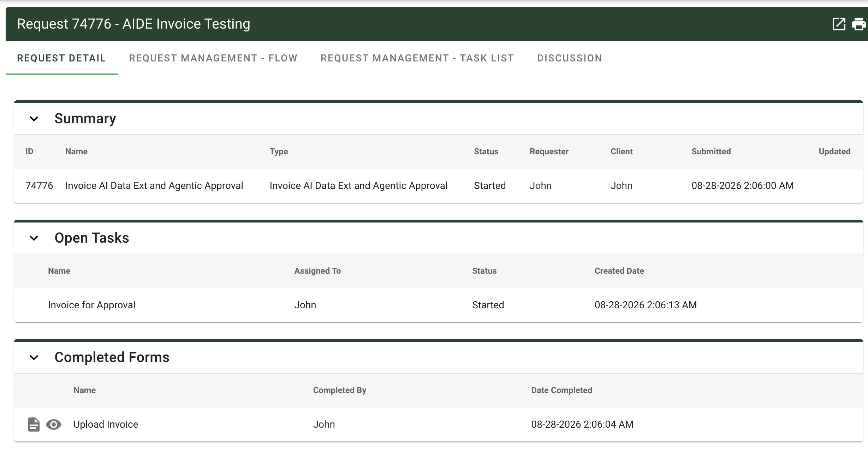Screen dimensions: 868x457
Task: Click the Open Tasks section heading
Action: 92,238
